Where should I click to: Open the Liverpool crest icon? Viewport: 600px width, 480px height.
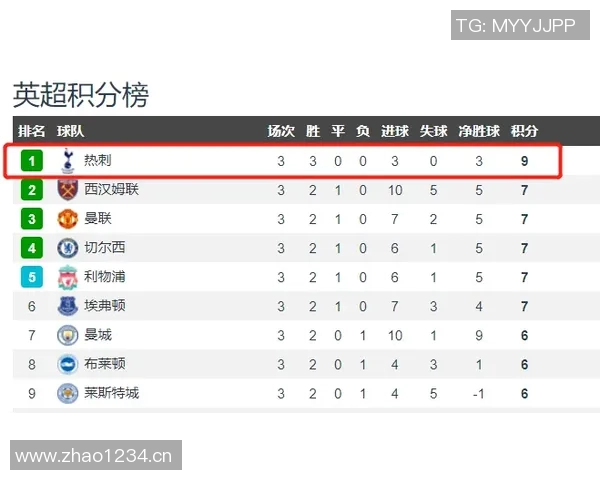(67, 277)
